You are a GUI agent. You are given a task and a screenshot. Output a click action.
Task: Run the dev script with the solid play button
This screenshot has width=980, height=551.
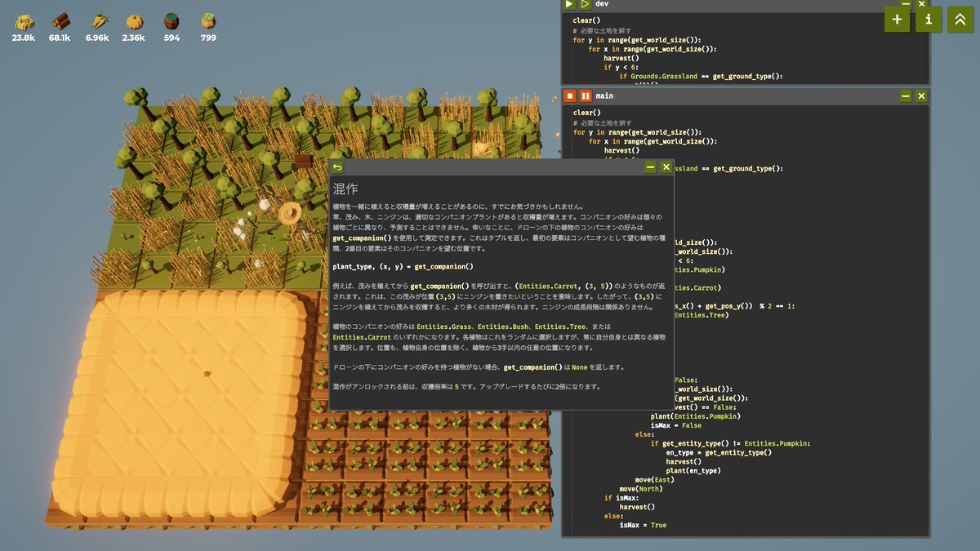[570, 4]
